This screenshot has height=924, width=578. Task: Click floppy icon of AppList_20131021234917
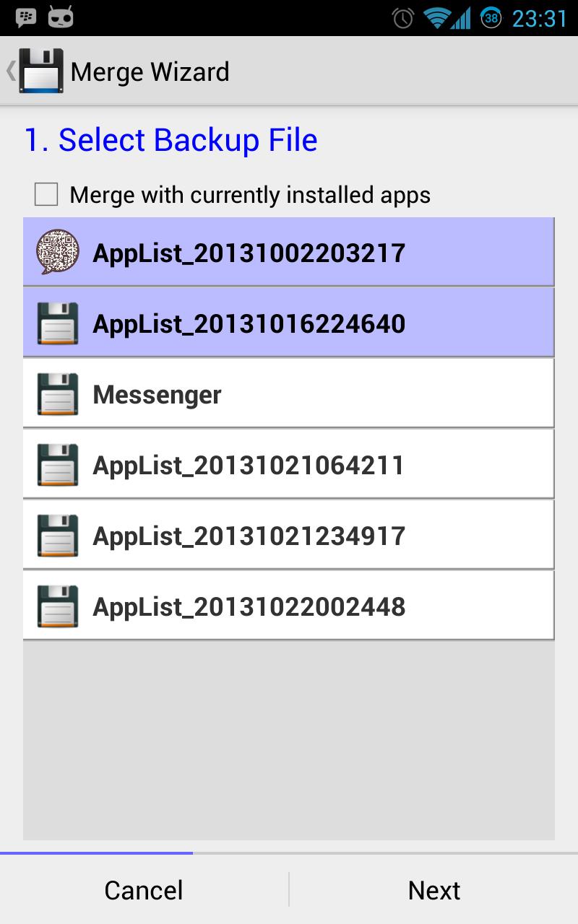57,536
